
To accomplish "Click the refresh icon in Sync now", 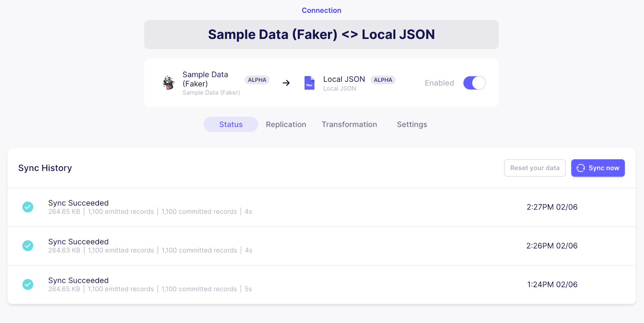I will point(580,168).
